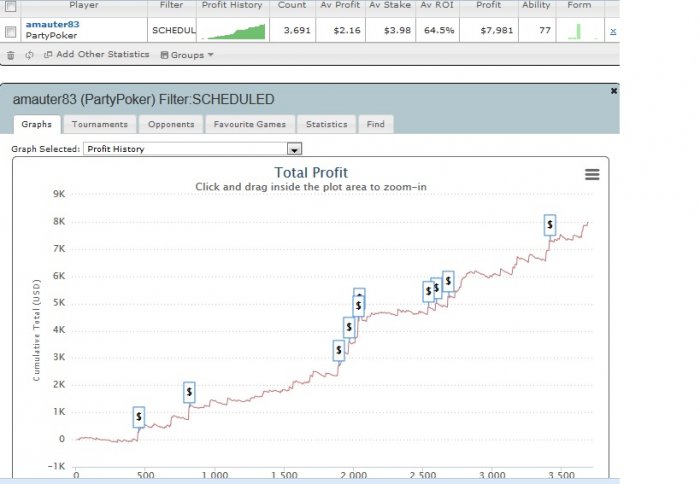This screenshot has width=700, height=484.
Task: Switch to the Statistics tab
Action: tap(327, 124)
